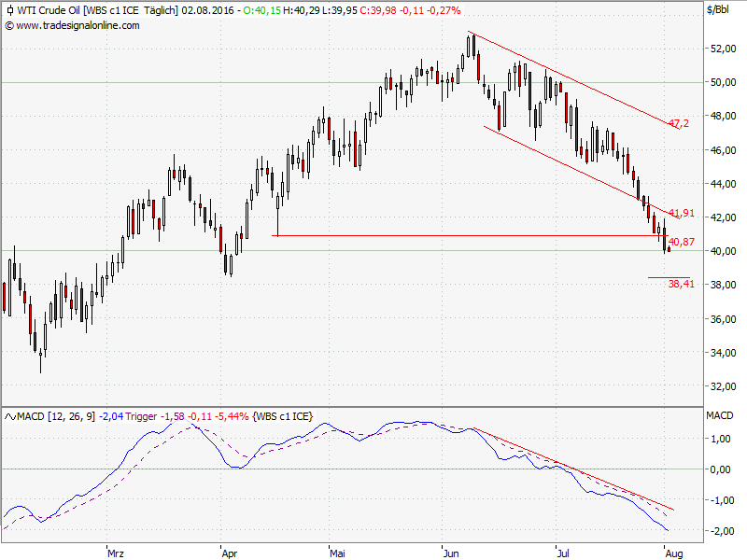Click the candlestick icon beside WTI Crude Oil
The width and height of the screenshot is (747, 560).
9,9
